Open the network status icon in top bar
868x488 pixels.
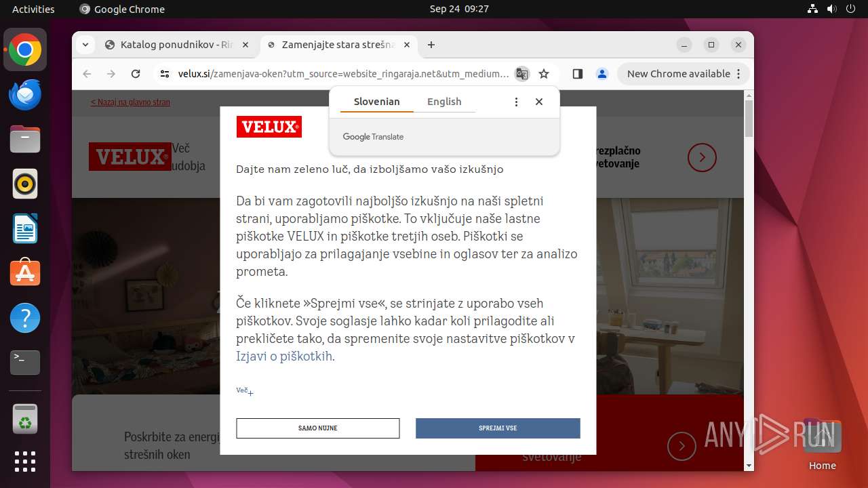813,9
